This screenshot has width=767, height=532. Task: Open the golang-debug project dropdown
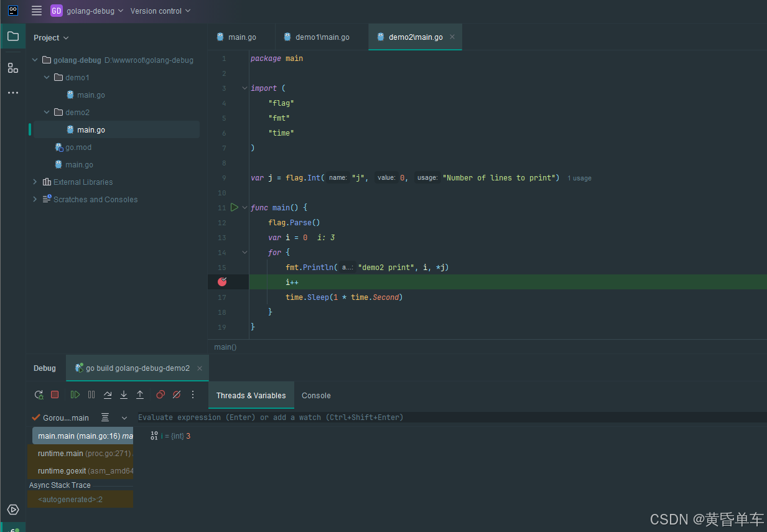(x=87, y=11)
